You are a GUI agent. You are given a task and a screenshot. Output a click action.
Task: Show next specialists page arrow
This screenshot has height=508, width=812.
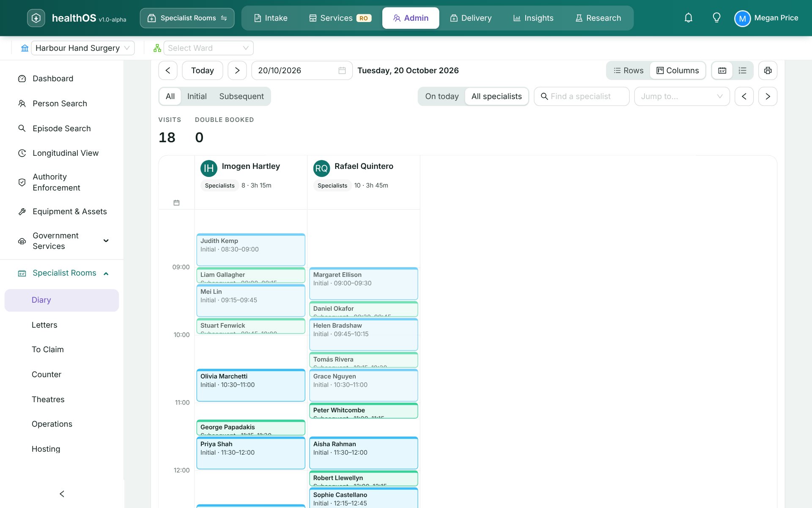pos(768,97)
